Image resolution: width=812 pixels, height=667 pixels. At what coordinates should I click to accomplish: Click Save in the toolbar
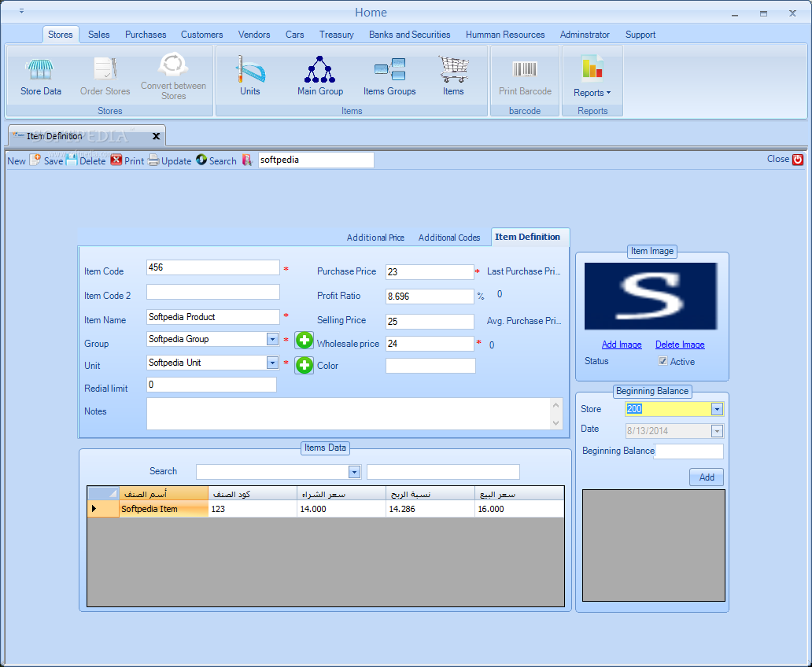point(60,160)
